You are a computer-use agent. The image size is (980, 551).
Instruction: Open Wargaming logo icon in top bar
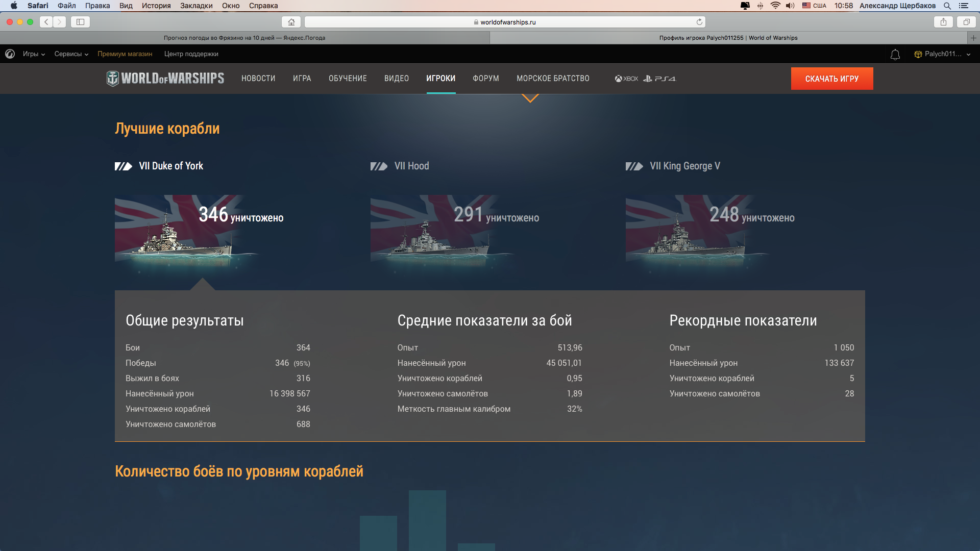click(10, 54)
